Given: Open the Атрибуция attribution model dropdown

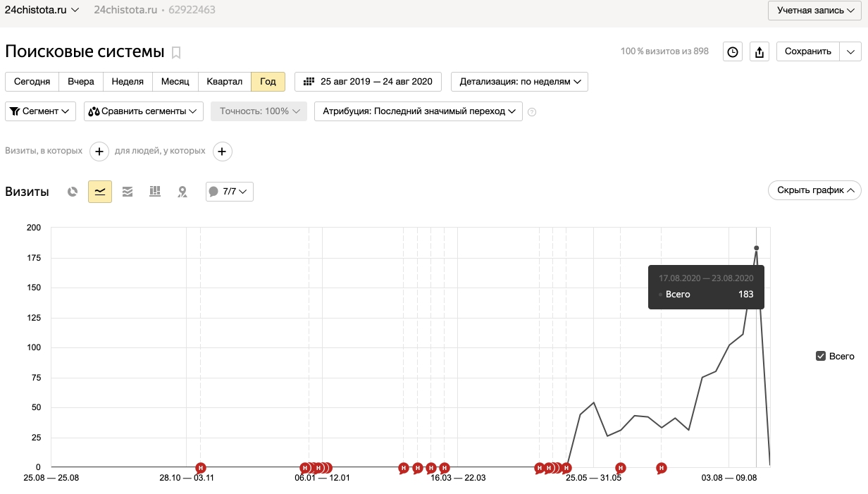Looking at the screenshot, I should [x=418, y=111].
